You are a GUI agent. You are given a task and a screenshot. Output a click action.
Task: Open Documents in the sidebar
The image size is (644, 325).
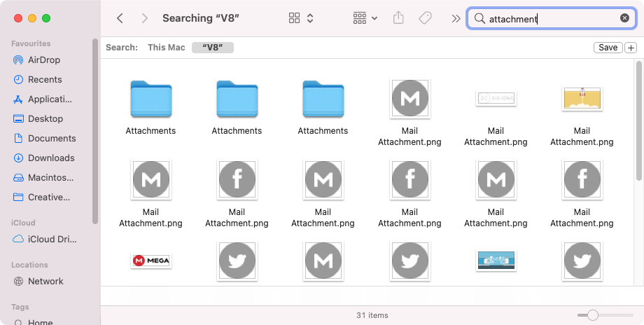coord(51,139)
